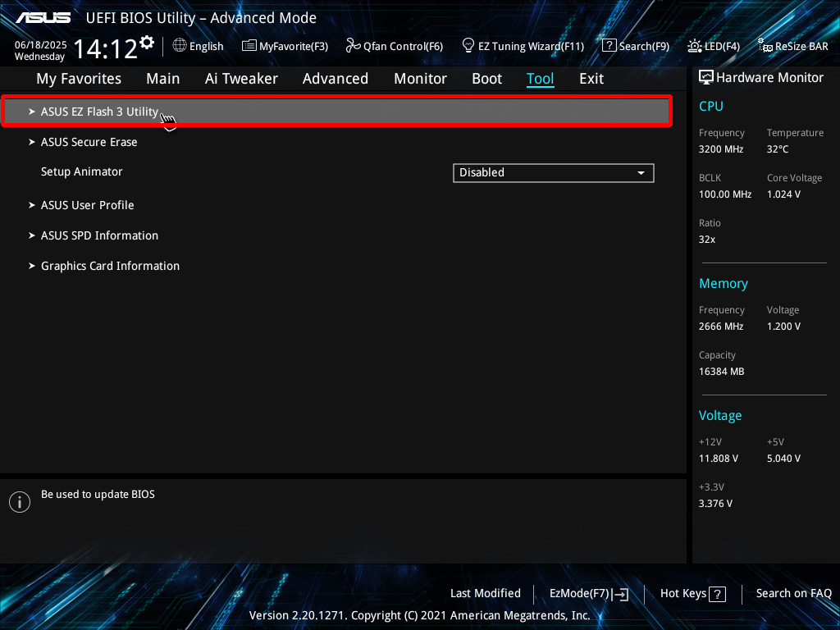
Task: Open Graphics Card Information entry
Action: (111, 266)
